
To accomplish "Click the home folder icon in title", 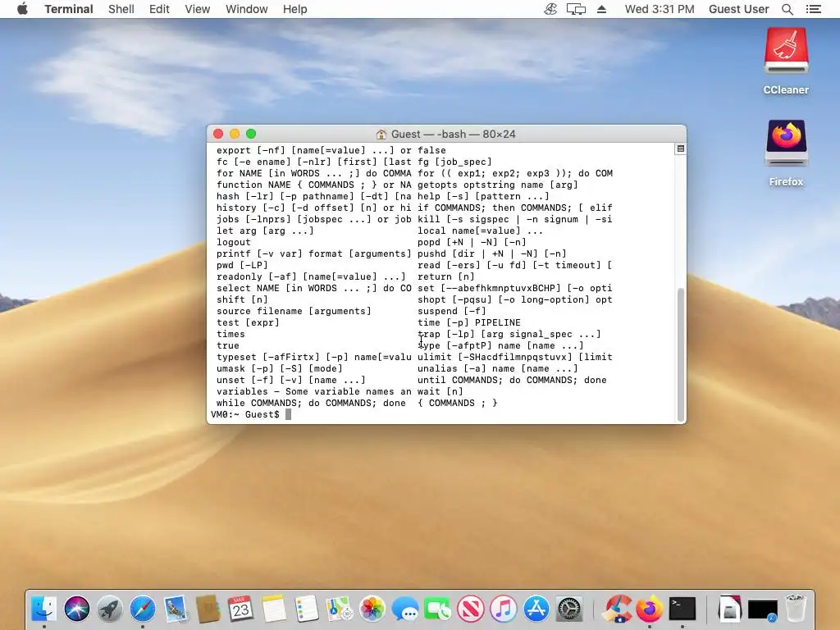I will pos(381,134).
